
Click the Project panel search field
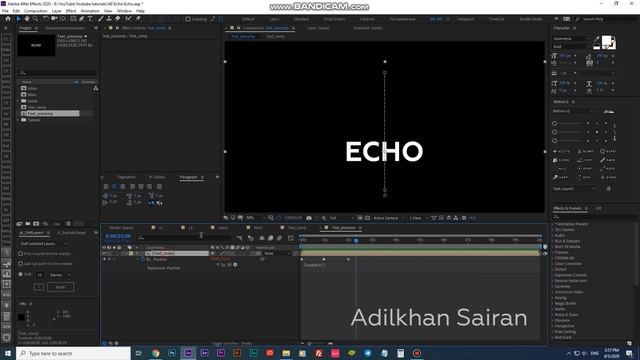57,73
